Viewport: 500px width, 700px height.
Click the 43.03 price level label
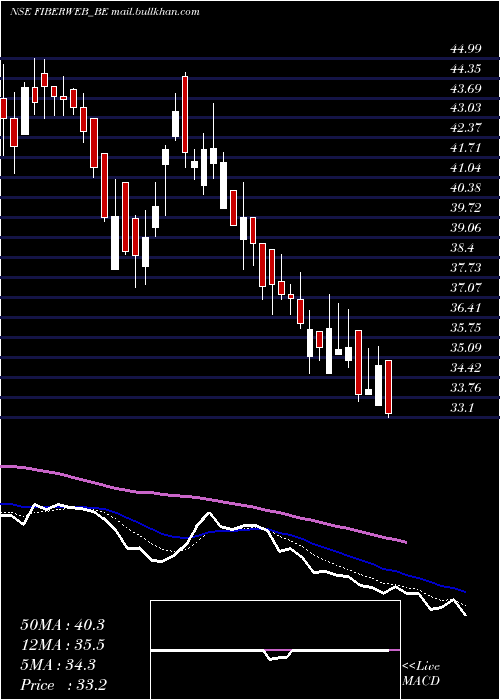pyautogui.click(x=466, y=108)
